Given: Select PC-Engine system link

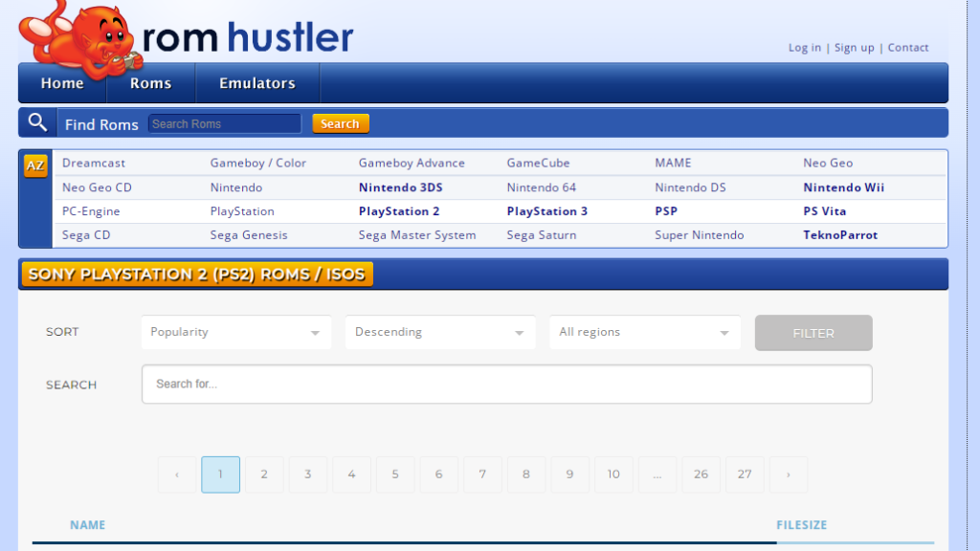Looking at the screenshot, I should click(x=91, y=211).
